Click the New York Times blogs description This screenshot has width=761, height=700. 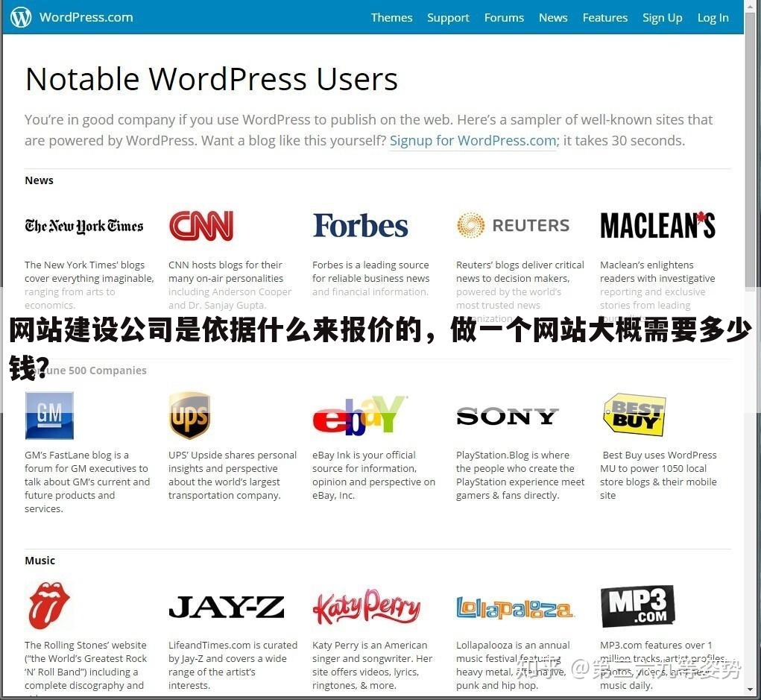[89, 285]
